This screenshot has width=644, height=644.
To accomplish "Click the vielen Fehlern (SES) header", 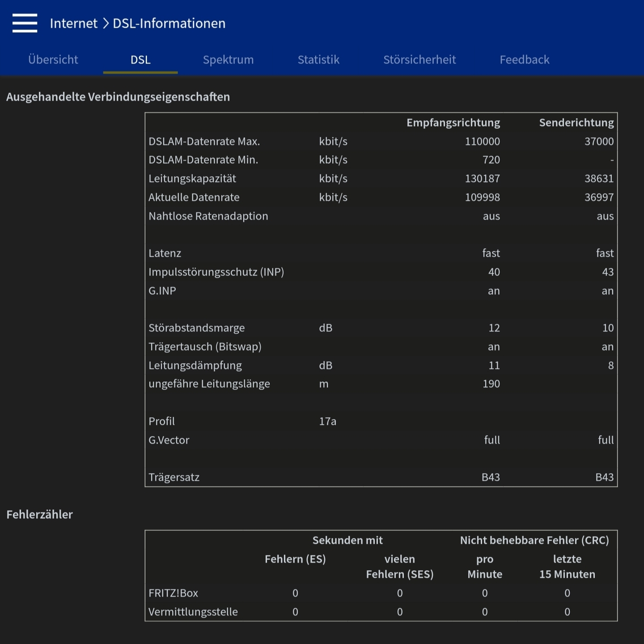I will tap(400, 567).
